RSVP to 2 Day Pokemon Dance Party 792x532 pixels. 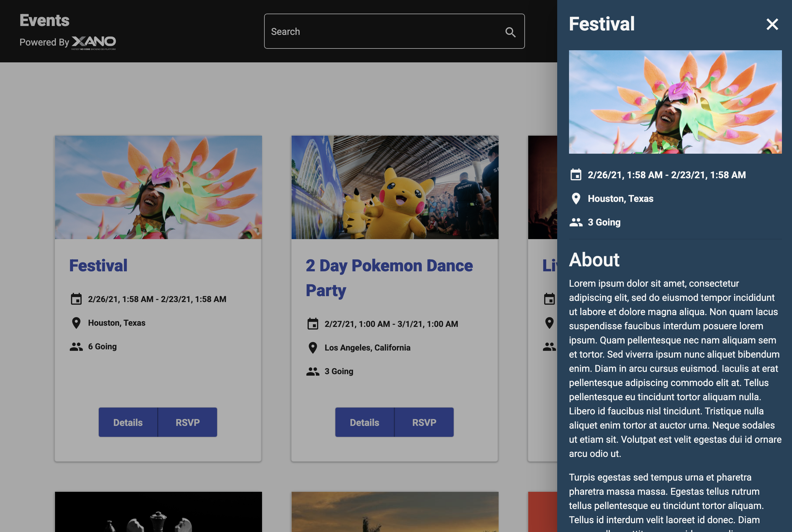point(424,422)
